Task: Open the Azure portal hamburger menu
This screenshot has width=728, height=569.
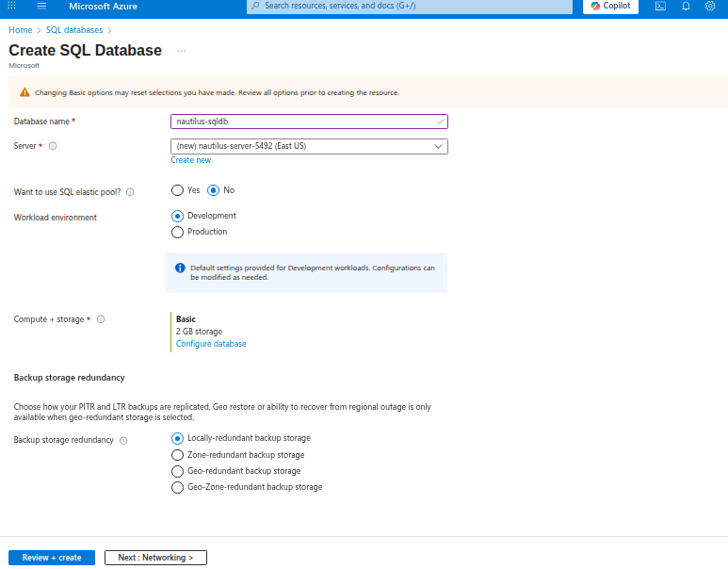Action: 41,6
